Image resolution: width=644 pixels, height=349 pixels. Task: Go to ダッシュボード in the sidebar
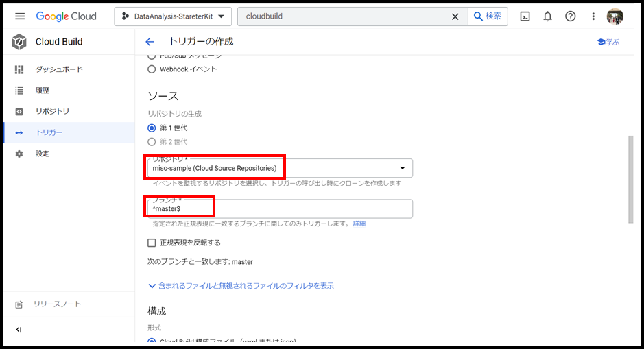(59, 69)
